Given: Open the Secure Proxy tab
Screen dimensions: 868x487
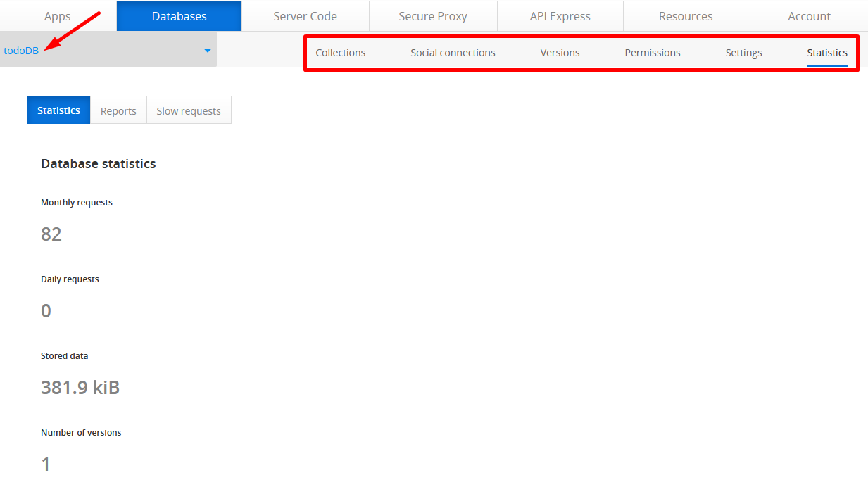Looking at the screenshot, I should point(433,16).
